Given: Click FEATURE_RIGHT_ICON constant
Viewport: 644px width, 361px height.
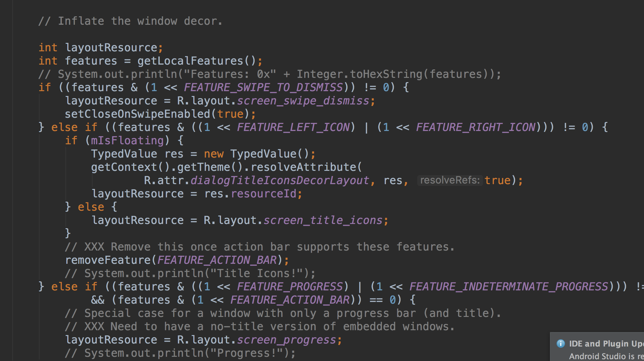Looking at the screenshot, I should tap(475, 127).
